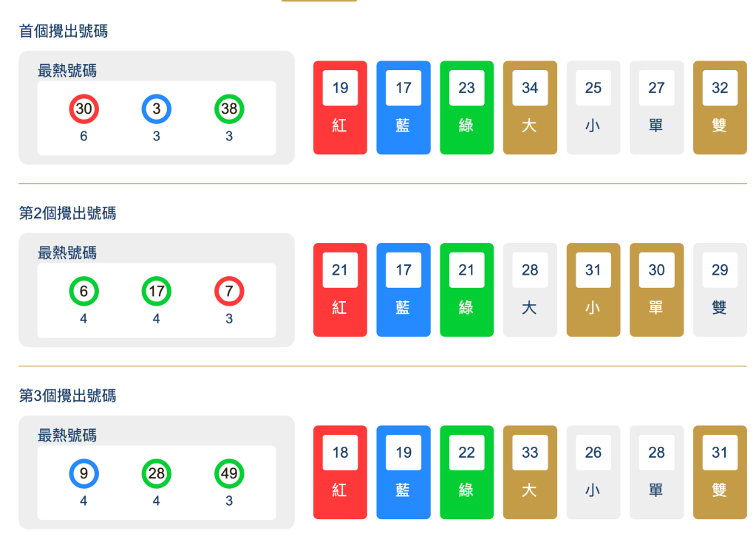Select green ball number 6
This screenshot has height=539, width=756.
pyautogui.click(x=84, y=292)
